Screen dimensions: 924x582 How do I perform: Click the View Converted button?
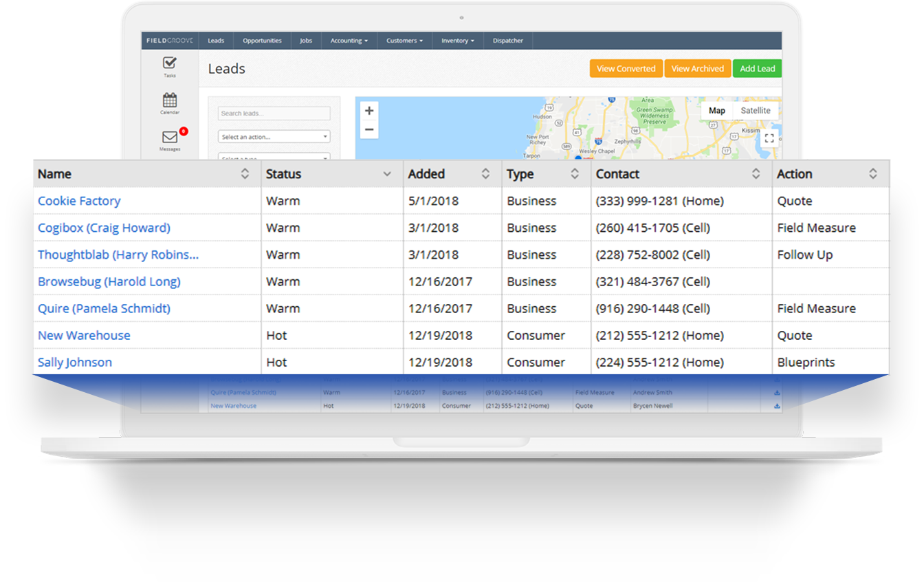click(626, 69)
